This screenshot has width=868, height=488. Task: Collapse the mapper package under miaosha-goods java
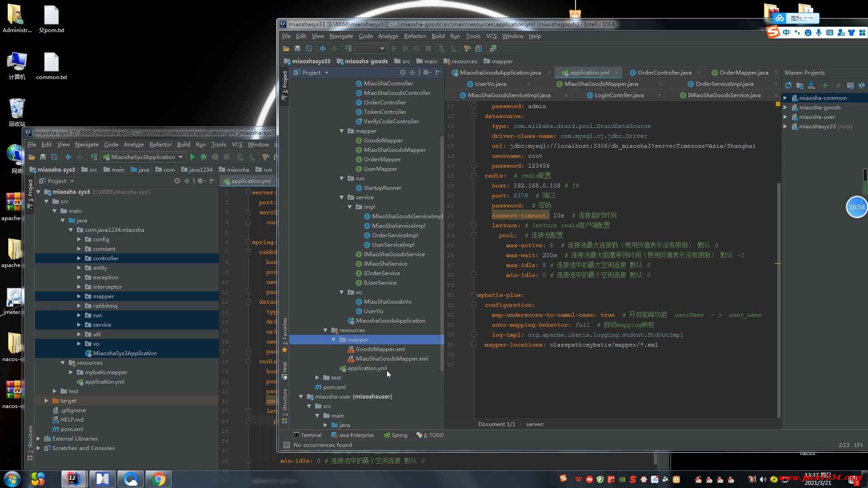tap(342, 131)
